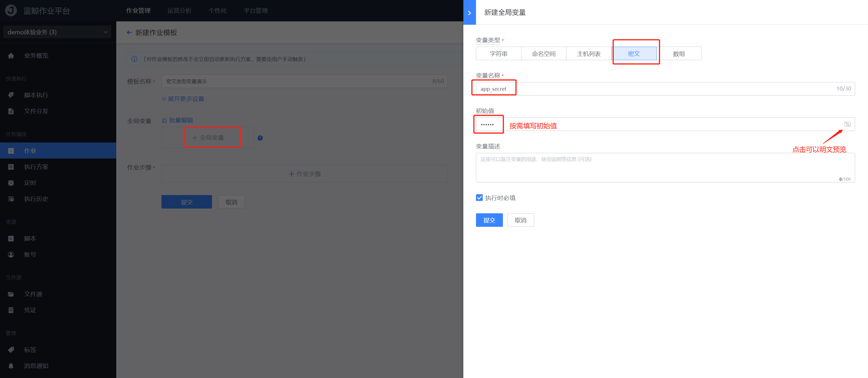This screenshot has width=868, height=378.
Task: Click the + 全局变量 add button
Action: (x=208, y=138)
